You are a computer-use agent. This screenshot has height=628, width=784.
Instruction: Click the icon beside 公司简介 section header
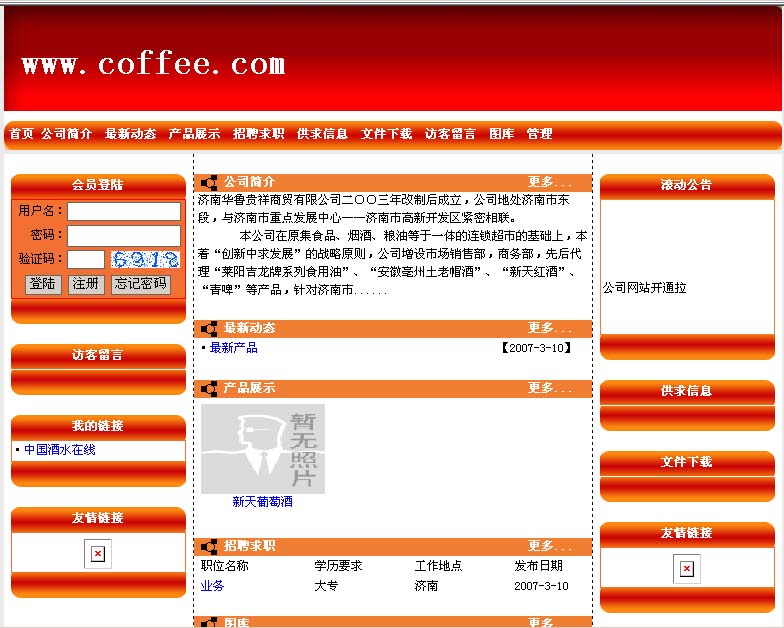[209, 183]
